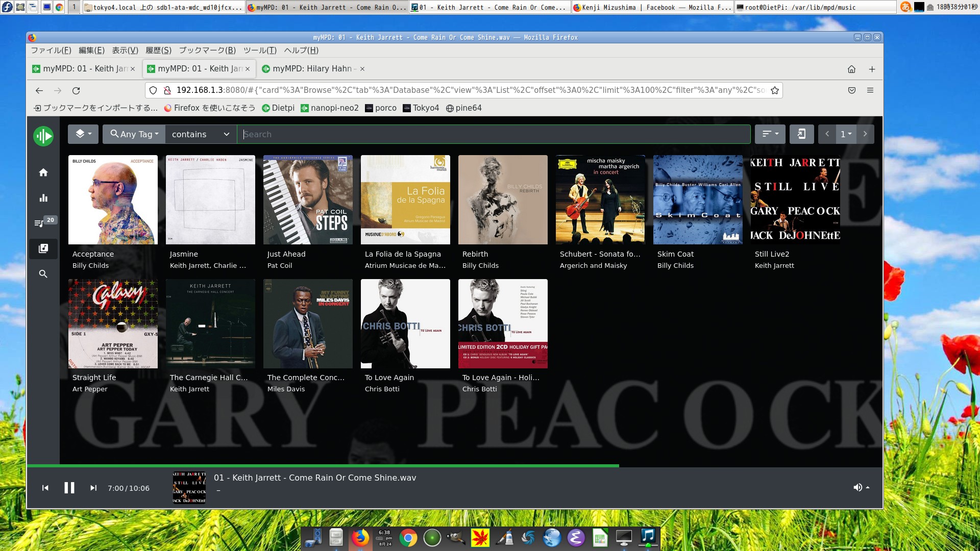Expand the Any Tag filter dropdown
Image resolution: width=980 pixels, height=551 pixels.
[x=134, y=134]
